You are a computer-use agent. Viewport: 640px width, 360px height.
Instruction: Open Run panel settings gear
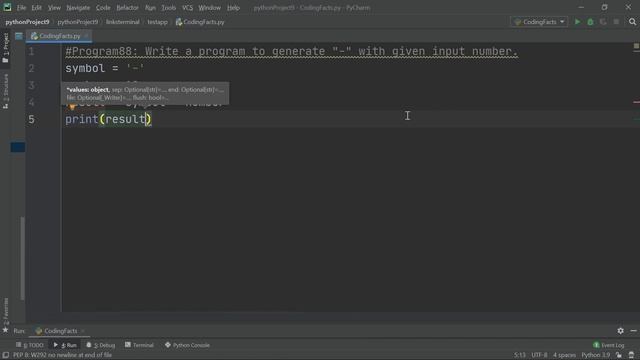(x=620, y=331)
